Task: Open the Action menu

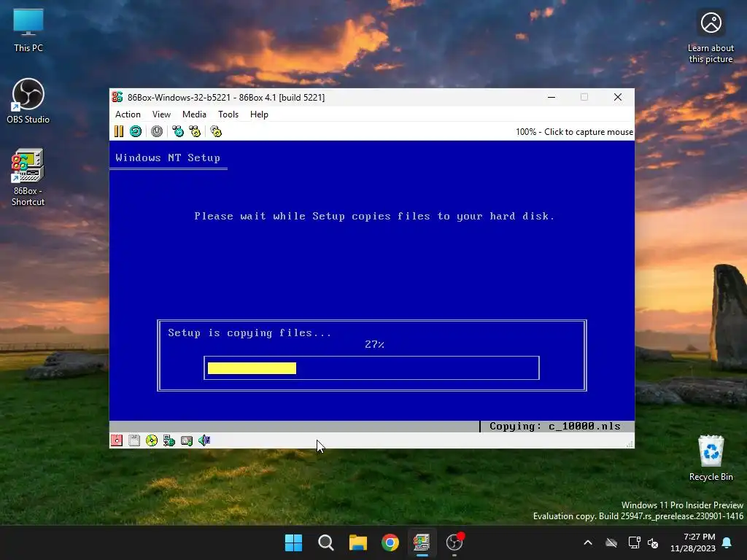Action: 128,114
